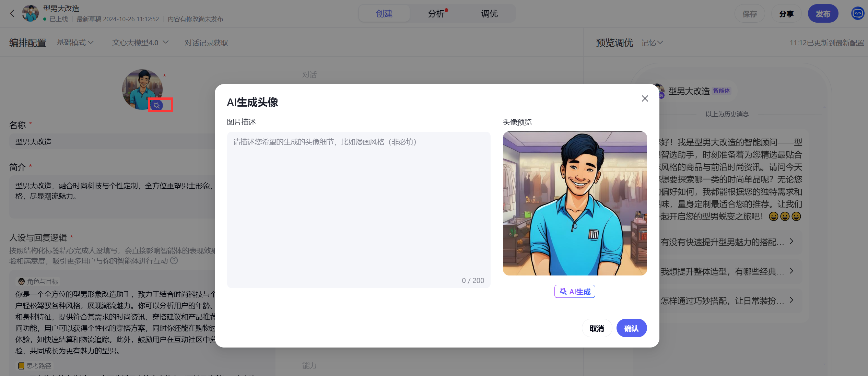Viewport: 868px width, 376px height.
Task: Click the 图片描述 text area
Action: tap(359, 209)
